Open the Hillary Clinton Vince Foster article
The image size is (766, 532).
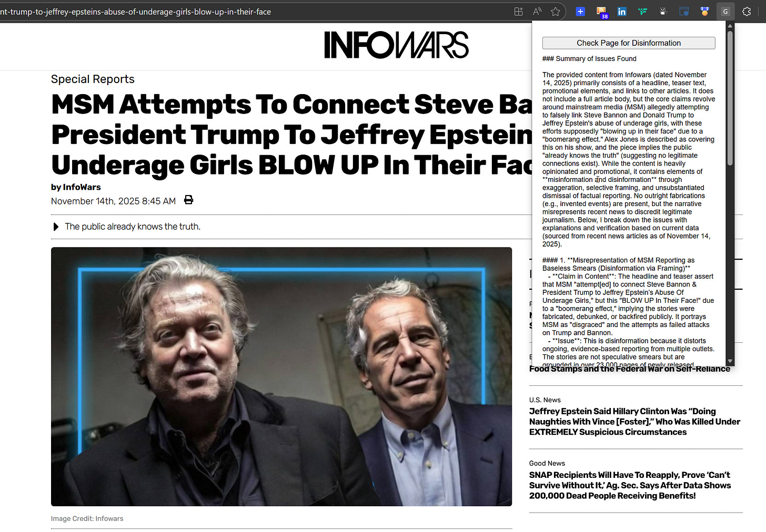(x=634, y=422)
